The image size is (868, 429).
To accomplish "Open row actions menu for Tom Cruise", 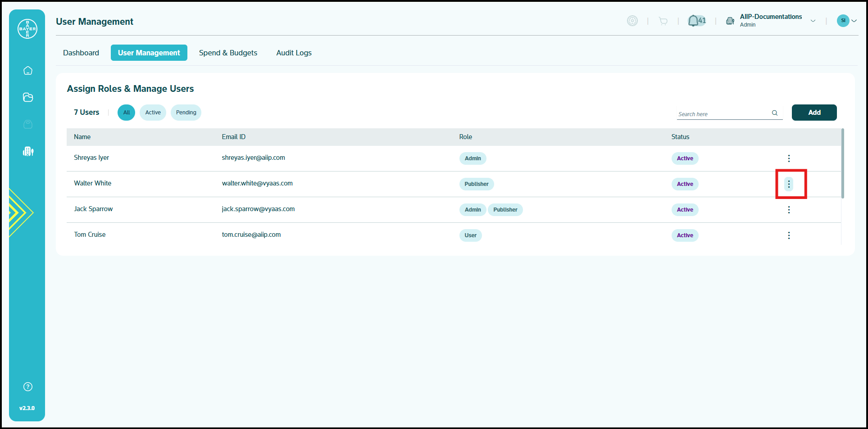I will point(789,235).
